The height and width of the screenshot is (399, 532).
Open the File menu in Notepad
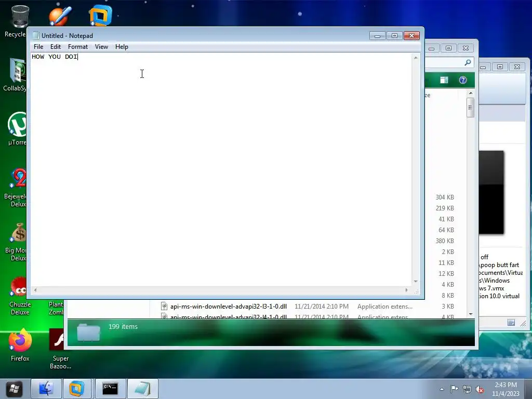[38, 47]
